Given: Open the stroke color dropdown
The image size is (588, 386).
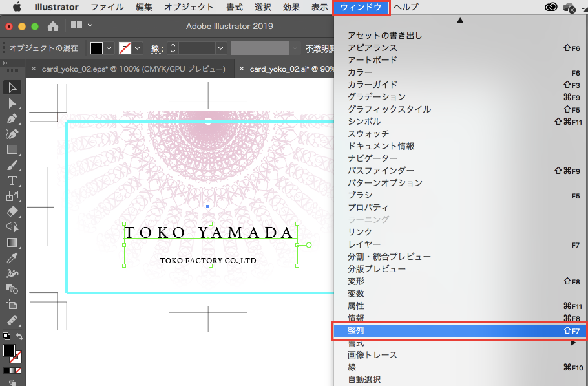Looking at the screenshot, I should click(138, 48).
